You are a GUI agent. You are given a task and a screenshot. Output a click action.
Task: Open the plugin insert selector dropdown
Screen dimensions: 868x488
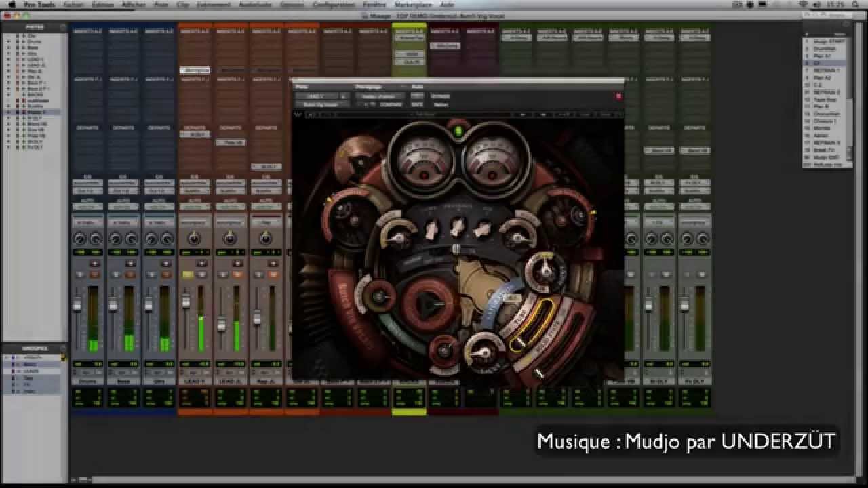[323, 105]
